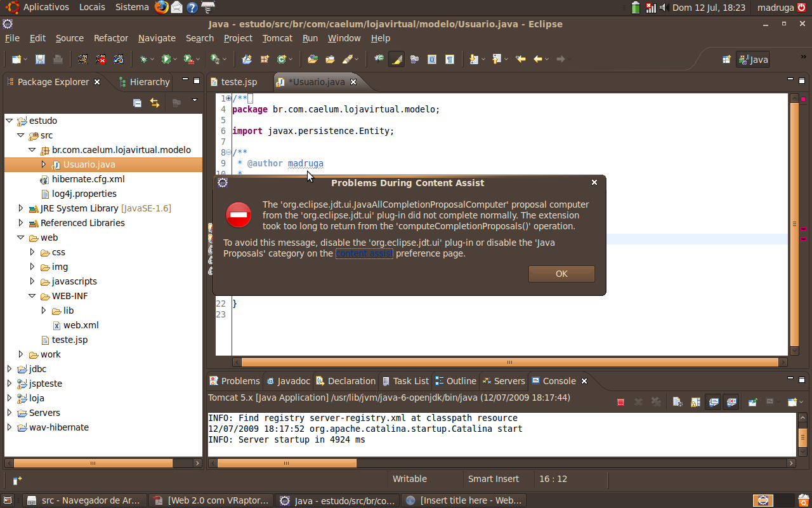
Task: Click OK in the Content Assist dialog
Action: click(x=561, y=274)
